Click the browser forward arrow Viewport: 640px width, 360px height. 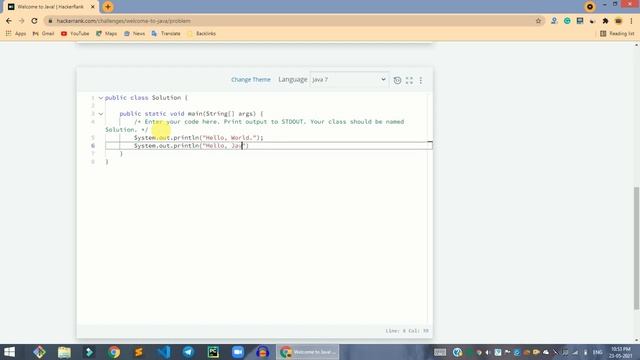(x=22, y=21)
